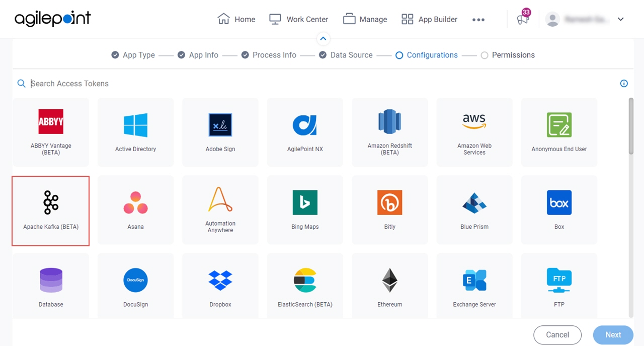Select the Configurations step

click(427, 55)
